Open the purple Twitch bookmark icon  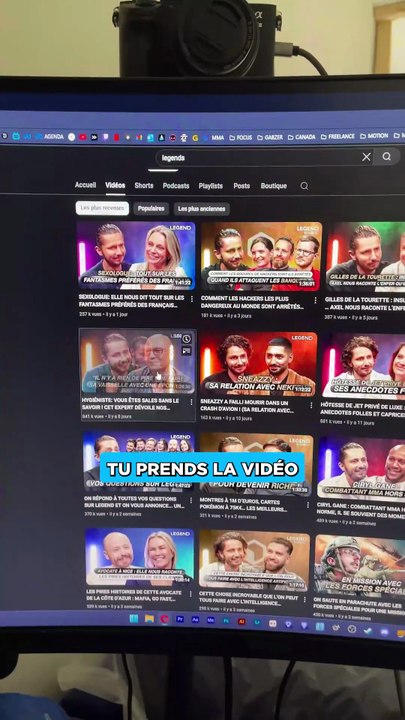tap(105, 137)
